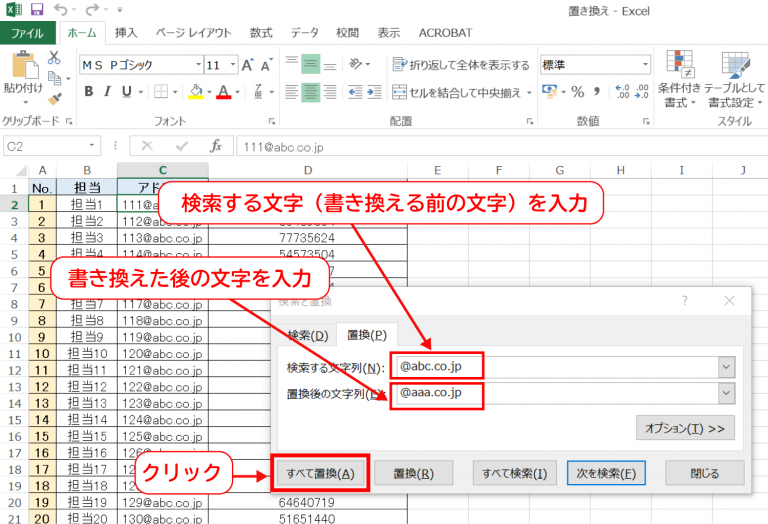Click the decrease indent icon
Image resolution: width=768 pixels, height=524 pixels.
coord(355,92)
